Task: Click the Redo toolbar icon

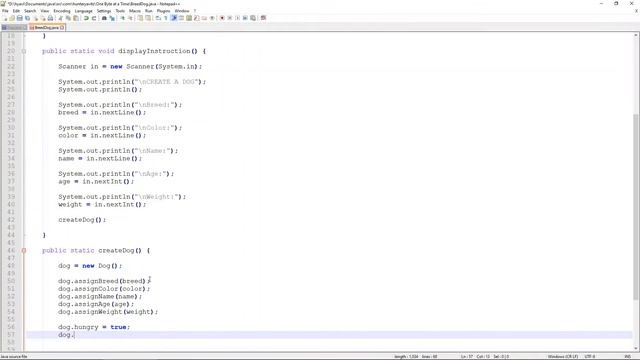Action: click(94, 18)
